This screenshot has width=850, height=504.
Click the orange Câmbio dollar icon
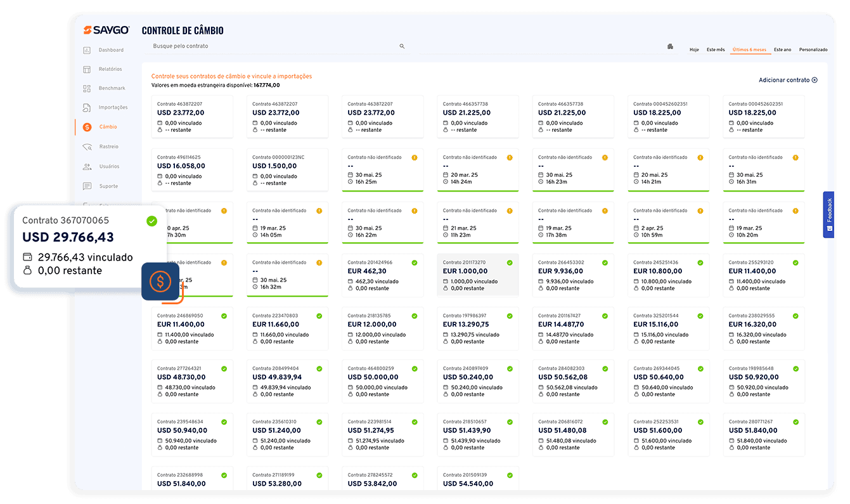87,127
